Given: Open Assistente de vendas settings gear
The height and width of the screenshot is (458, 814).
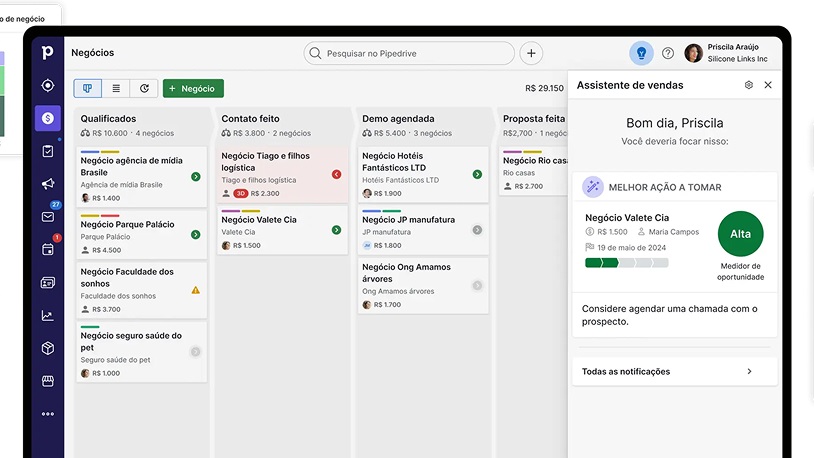Looking at the screenshot, I should [749, 85].
